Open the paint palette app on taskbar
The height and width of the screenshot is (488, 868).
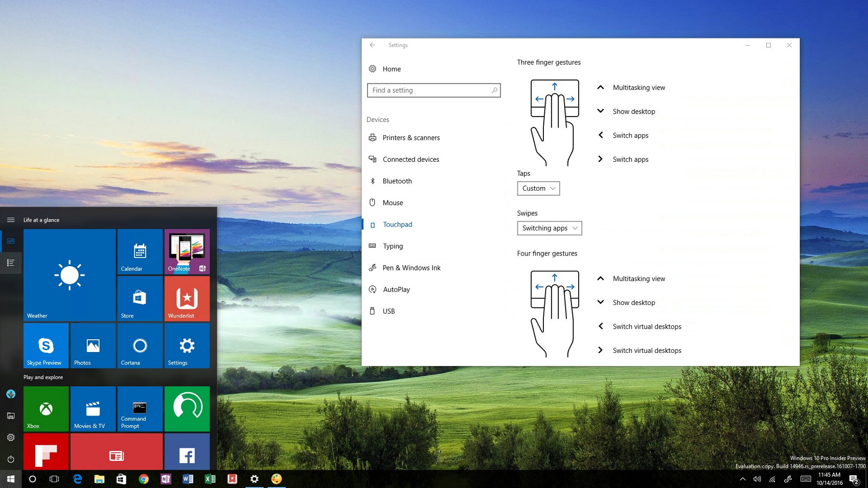point(276,479)
